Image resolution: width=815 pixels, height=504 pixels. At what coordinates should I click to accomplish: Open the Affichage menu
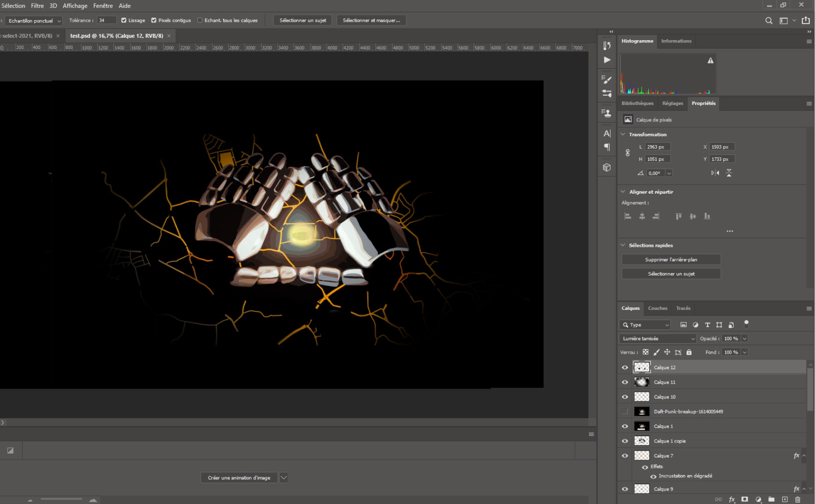75,6
